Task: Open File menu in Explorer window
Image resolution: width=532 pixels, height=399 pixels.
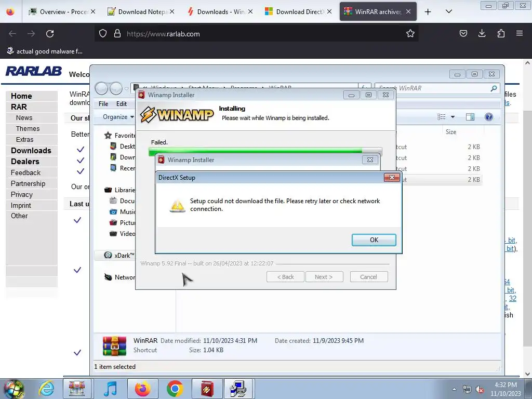Action: point(103,104)
